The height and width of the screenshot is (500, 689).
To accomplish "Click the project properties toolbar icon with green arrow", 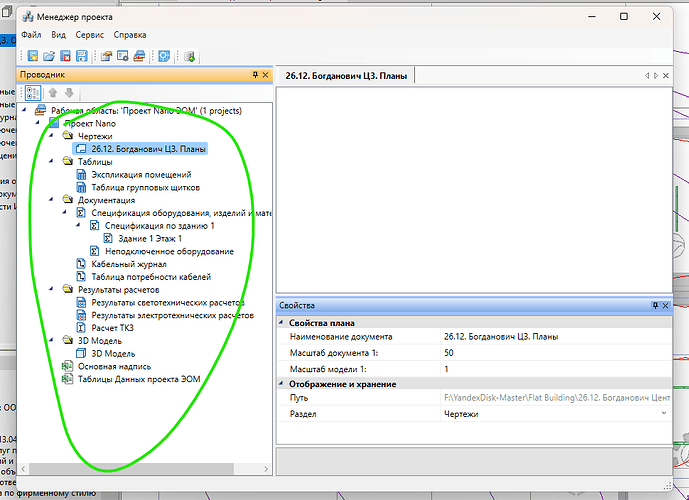I will [x=106, y=56].
